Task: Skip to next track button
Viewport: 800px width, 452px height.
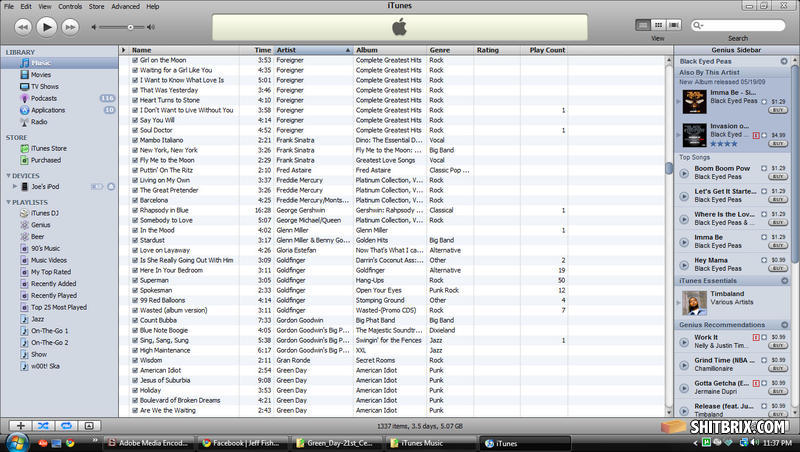Action: point(70,27)
